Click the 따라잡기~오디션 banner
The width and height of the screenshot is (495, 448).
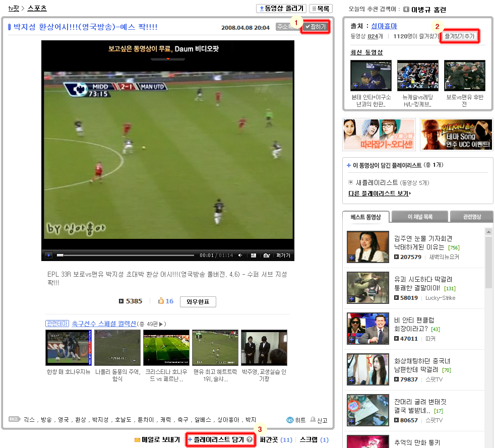(379, 135)
